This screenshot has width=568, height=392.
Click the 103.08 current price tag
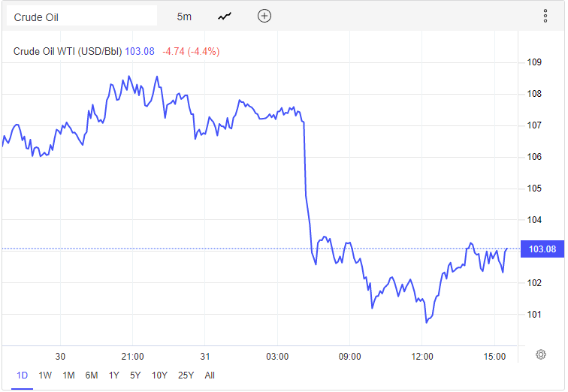tap(542, 249)
